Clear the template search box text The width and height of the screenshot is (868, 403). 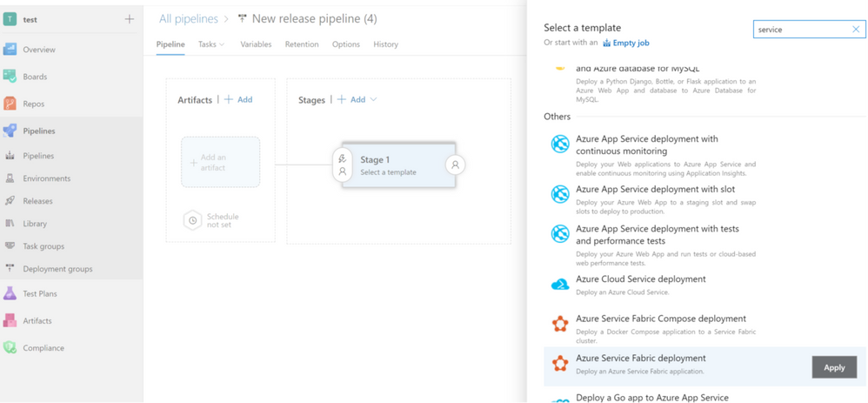point(856,30)
